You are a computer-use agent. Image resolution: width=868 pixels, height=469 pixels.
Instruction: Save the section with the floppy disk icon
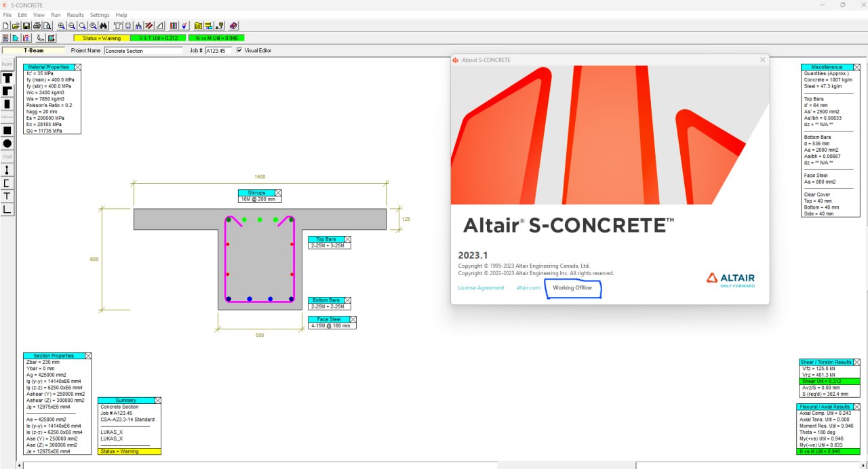(26, 26)
